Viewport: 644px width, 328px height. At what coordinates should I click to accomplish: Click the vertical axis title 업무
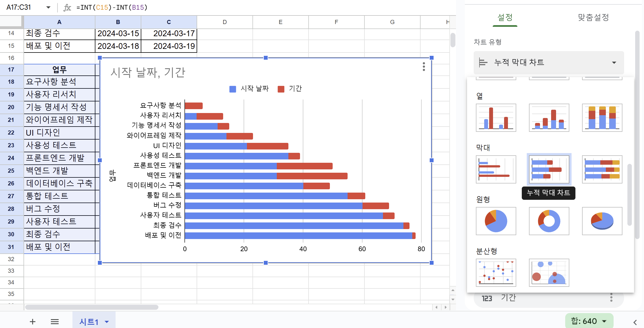pos(113,176)
